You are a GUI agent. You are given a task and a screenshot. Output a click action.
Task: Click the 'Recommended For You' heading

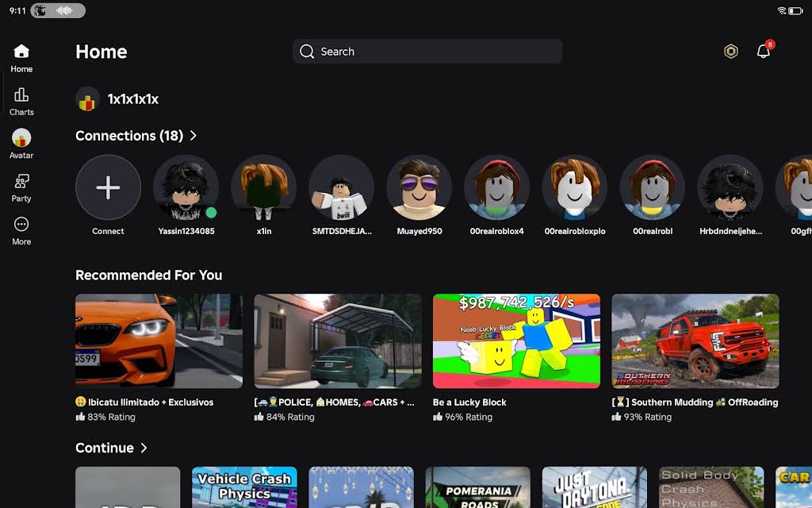coord(148,275)
